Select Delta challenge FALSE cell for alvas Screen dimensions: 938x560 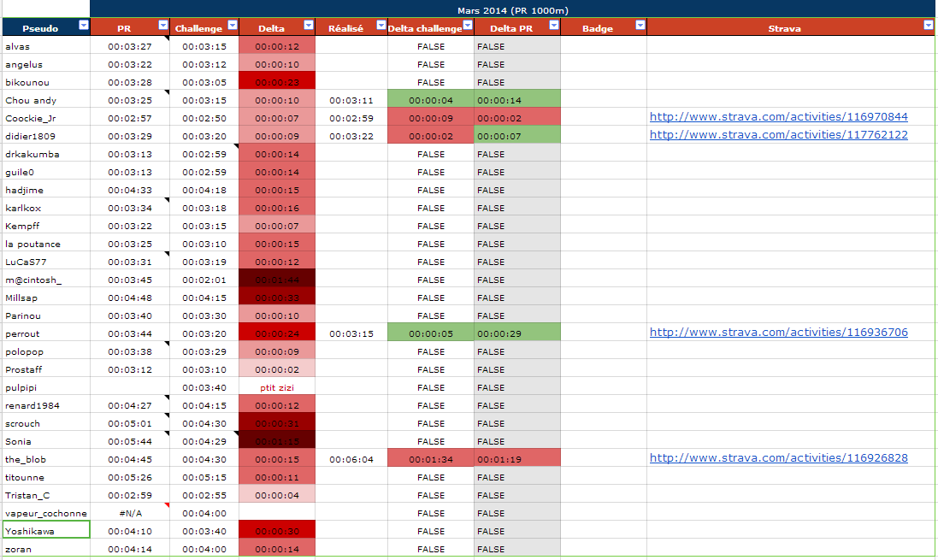click(431, 46)
